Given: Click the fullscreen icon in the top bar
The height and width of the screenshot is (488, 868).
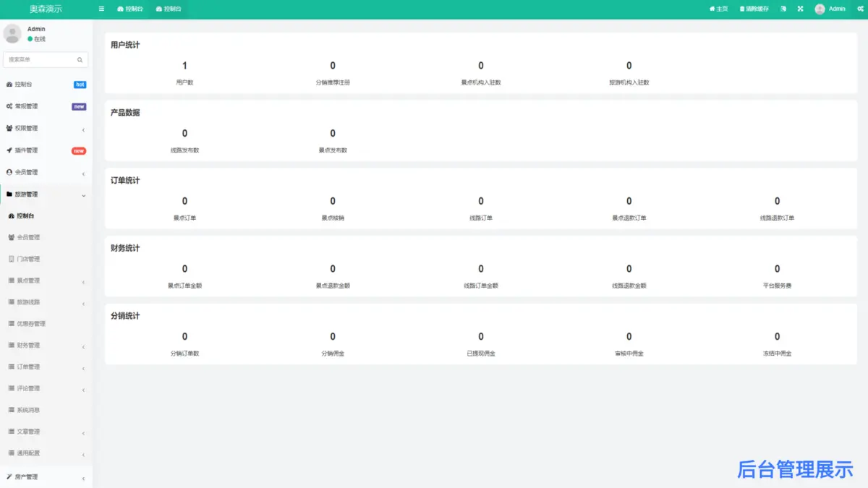Looking at the screenshot, I should pyautogui.click(x=801, y=9).
